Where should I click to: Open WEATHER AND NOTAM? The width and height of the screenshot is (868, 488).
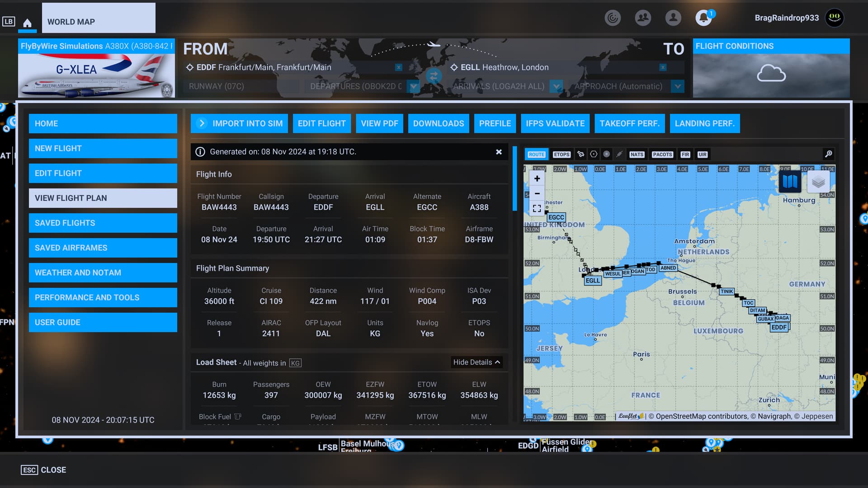coord(103,272)
